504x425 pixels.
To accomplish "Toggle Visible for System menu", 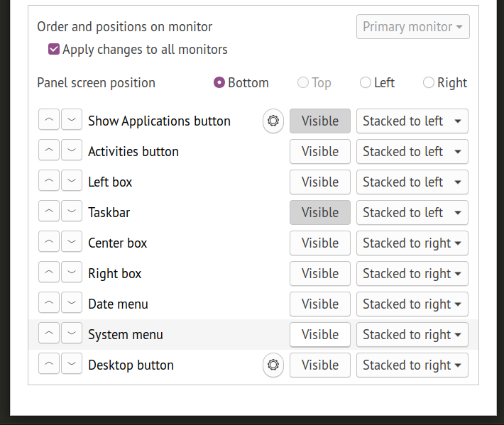I will 320,334.
